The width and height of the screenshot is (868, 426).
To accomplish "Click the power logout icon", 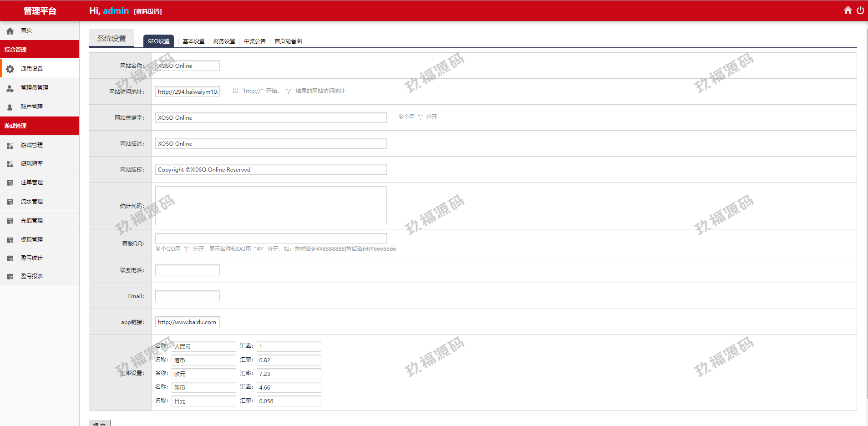I will 860,10.
